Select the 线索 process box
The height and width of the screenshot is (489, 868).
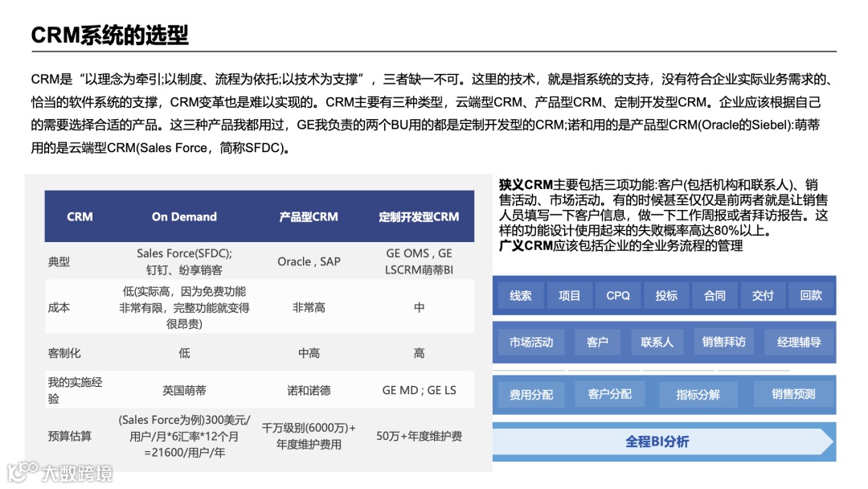click(520, 295)
